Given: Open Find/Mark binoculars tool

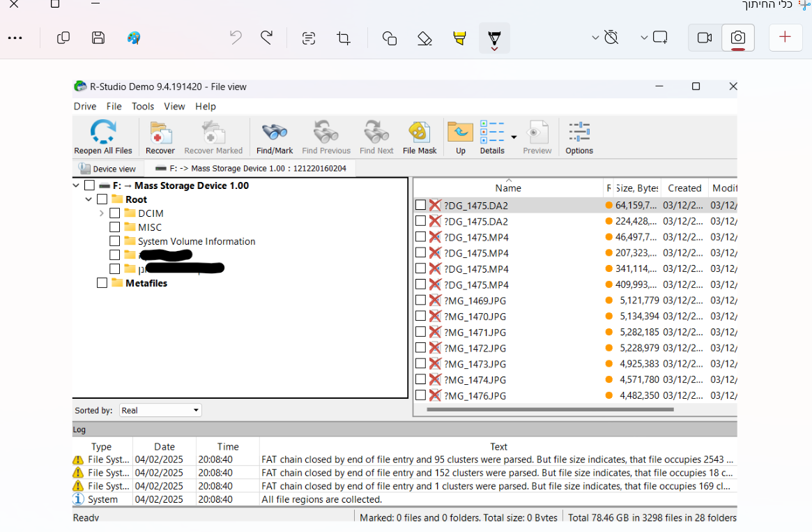Looking at the screenshot, I should pyautogui.click(x=275, y=137).
